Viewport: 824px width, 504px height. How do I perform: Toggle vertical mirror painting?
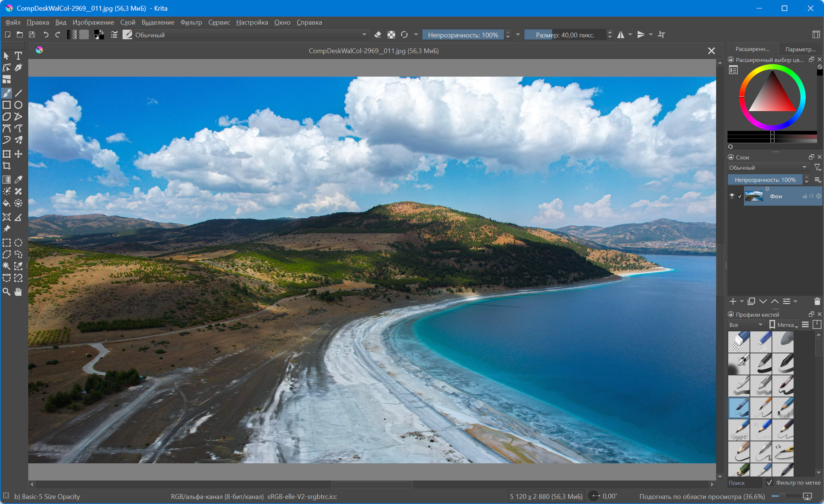pos(641,35)
